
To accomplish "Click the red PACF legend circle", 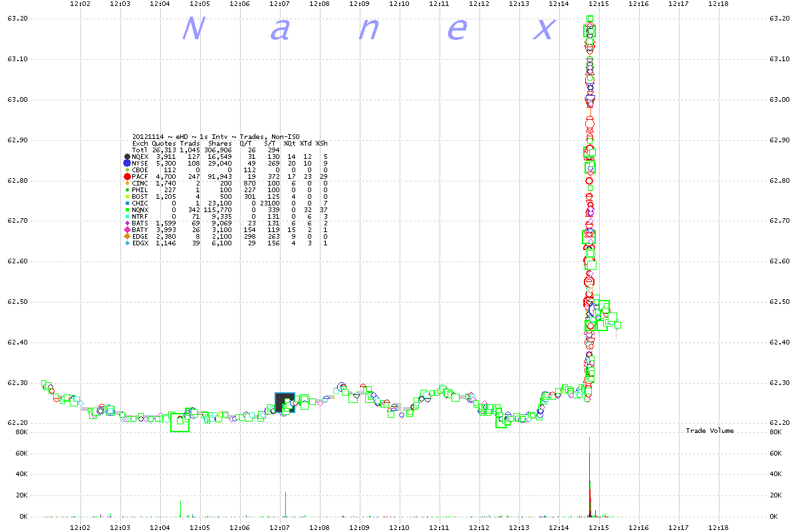I will tap(126, 177).
